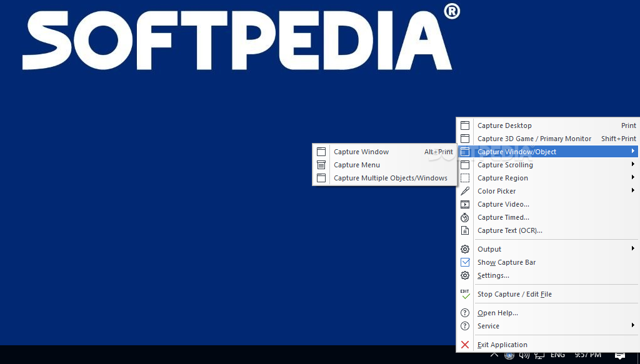The width and height of the screenshot is (640, 364).
Task: Click the Service question mark icon
Action: click(465, 326)
